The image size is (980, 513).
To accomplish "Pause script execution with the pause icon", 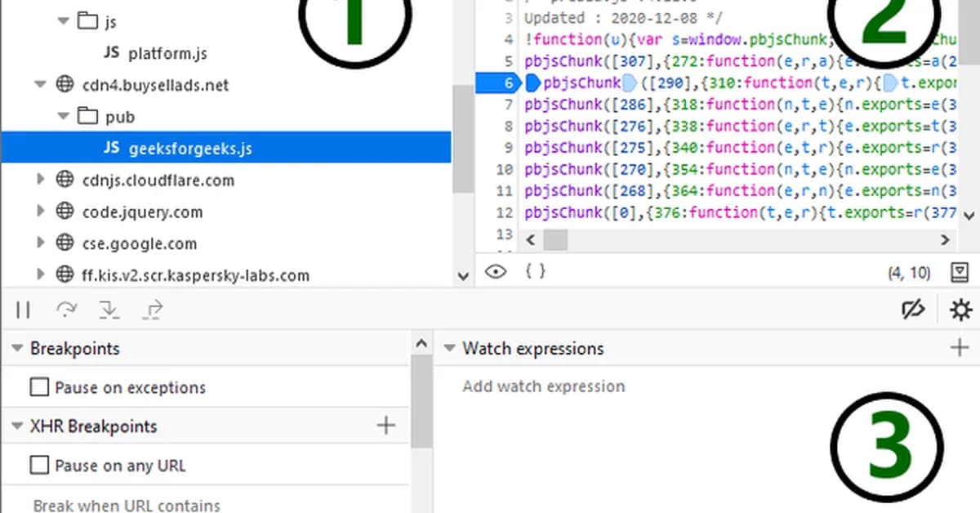I will pyautogui.click(x=23, y=310).
